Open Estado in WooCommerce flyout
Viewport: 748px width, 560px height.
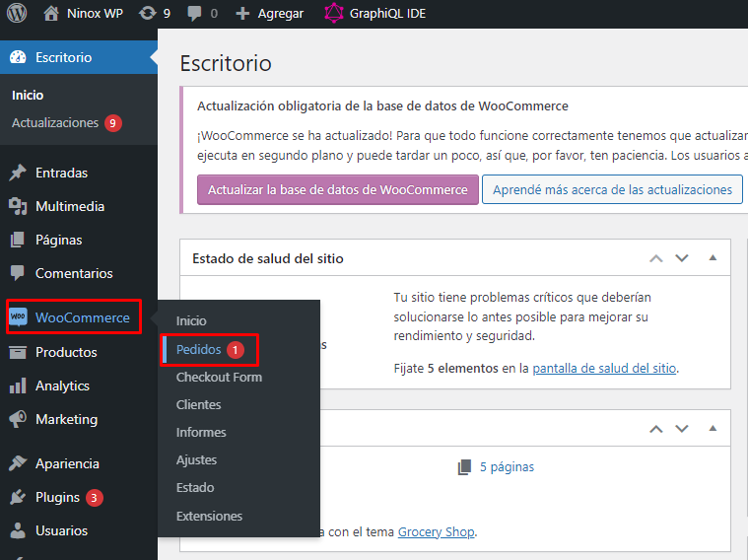click(195, 488)
